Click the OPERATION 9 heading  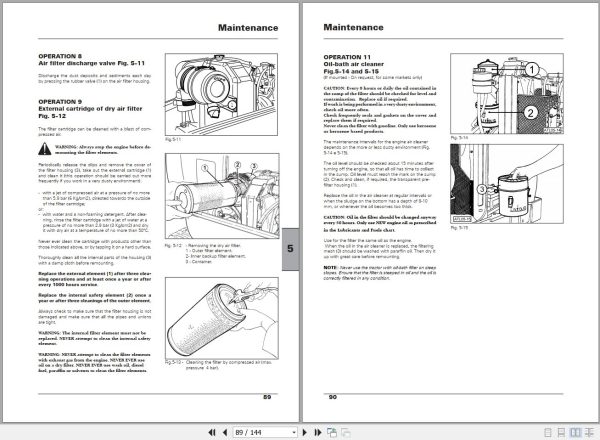point(60,102)
